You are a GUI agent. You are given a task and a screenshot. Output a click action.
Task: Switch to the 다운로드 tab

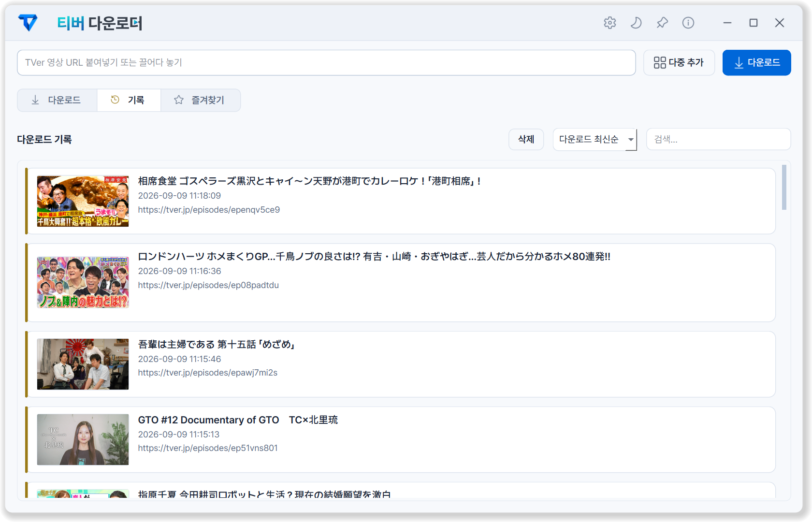[57, 100]
